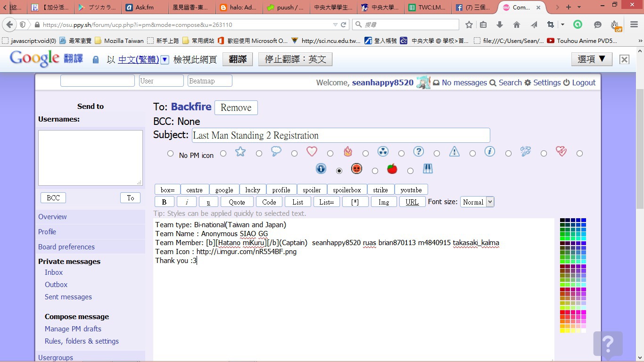644x362 pixels.
Task: Expand the address bar history dropdown arrow
Action: (x=335, y=25)
